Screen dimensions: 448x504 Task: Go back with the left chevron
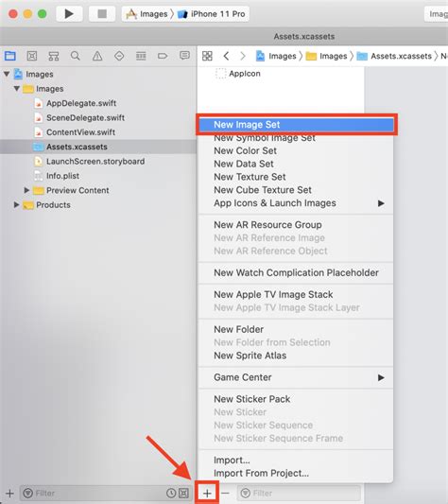click(226, 56)
